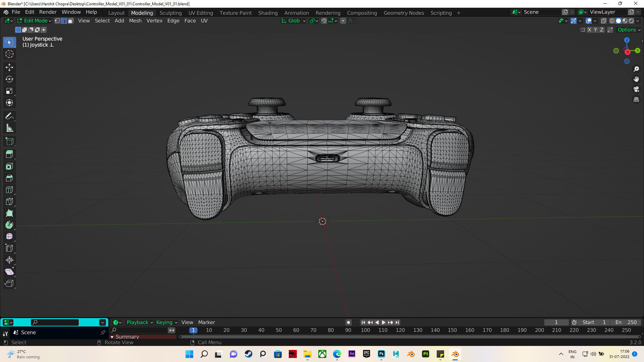644x362 pixels.
Task: Select the Spin tool
Action: click(9, 225)
